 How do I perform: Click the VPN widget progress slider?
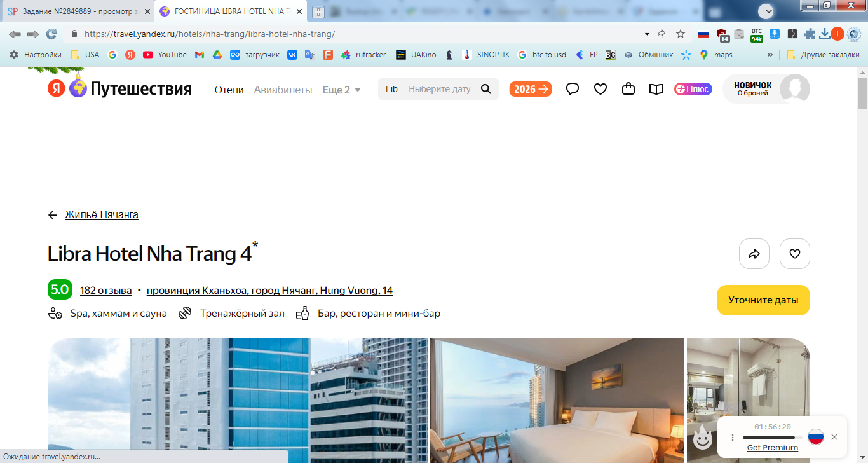(772, 438)
